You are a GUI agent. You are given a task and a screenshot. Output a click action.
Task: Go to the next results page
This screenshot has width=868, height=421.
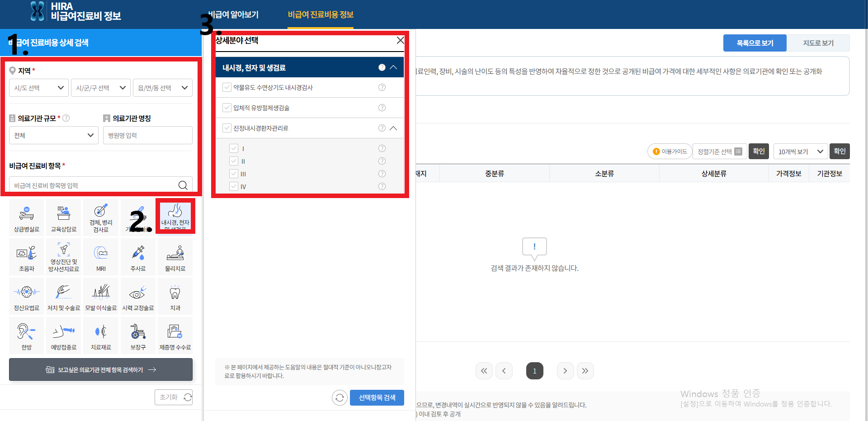(x=565, y=371)
